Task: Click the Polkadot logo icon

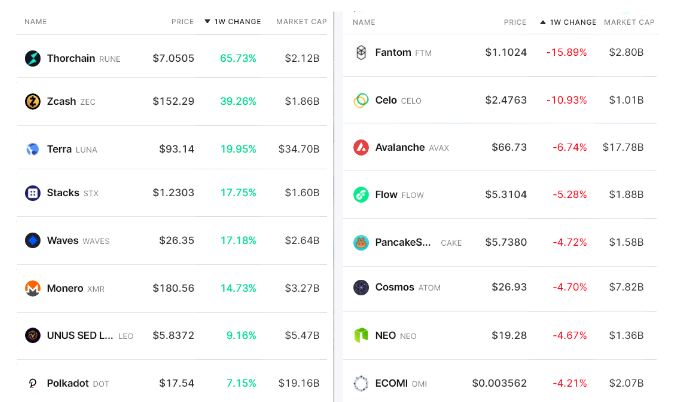Action: (x=33, y=383)
